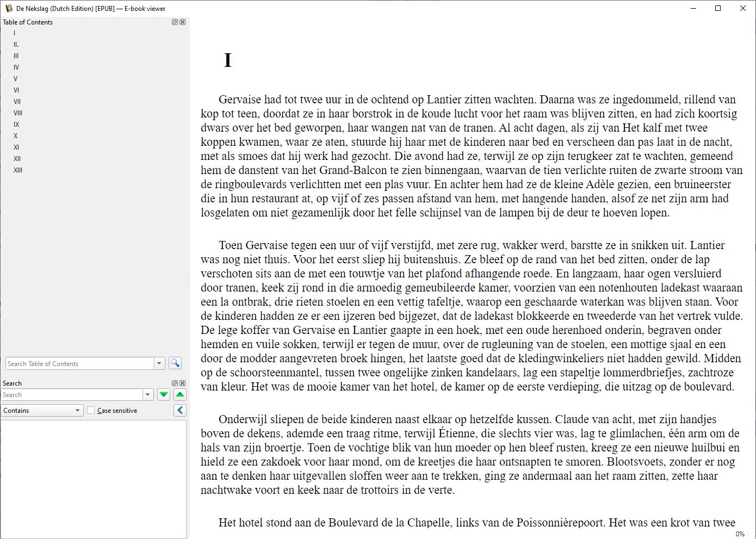Click the paragraph starting "Toen Gervaise tegen een uur"
This screenshot has width=756, height=539.
[x=472, y=316]
